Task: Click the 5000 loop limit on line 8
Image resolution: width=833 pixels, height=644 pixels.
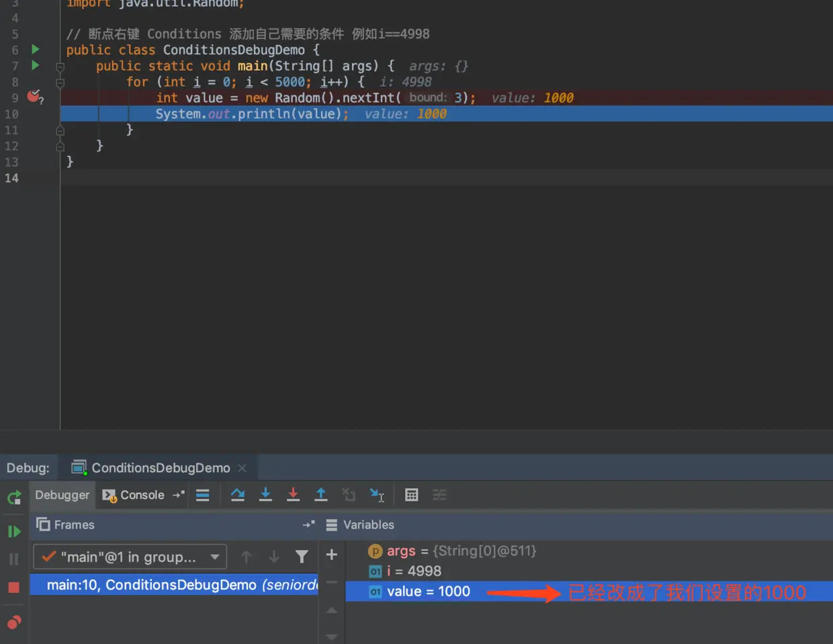Action: pos(290,82)
